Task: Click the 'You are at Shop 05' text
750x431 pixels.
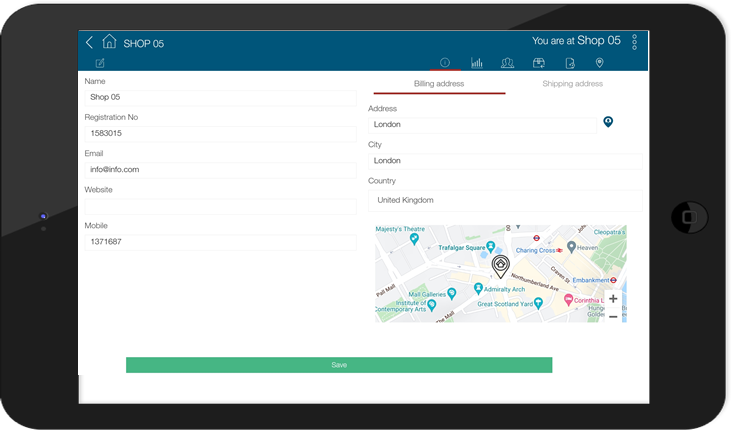Action: [576, 41]
